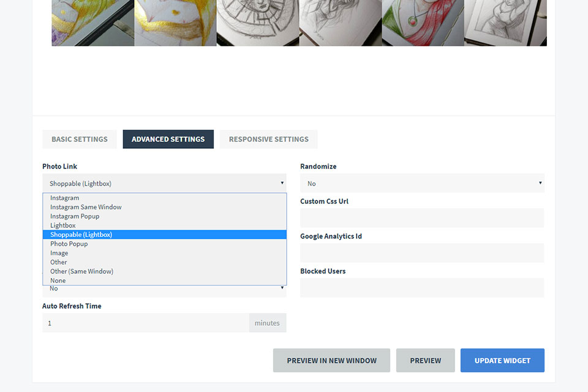Open the Responsive Settings tab
The image size is (588, 392).
pyautogui.click(x=268, y=139)
